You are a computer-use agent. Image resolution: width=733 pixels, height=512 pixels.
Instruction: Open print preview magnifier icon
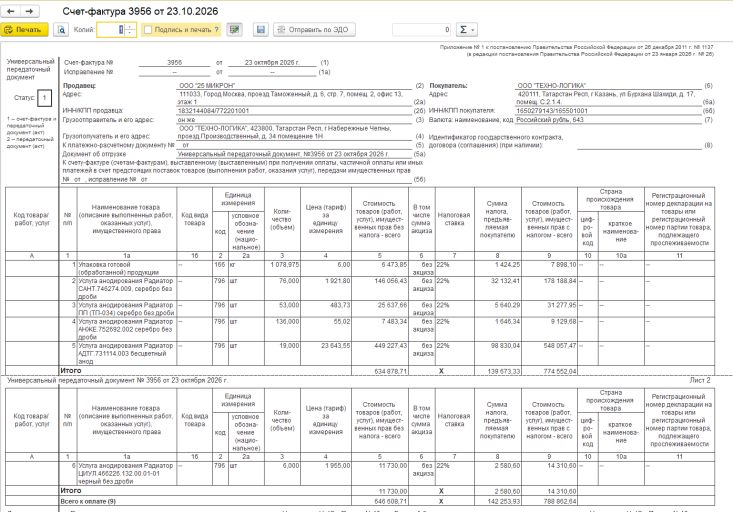tap(61, 29)
